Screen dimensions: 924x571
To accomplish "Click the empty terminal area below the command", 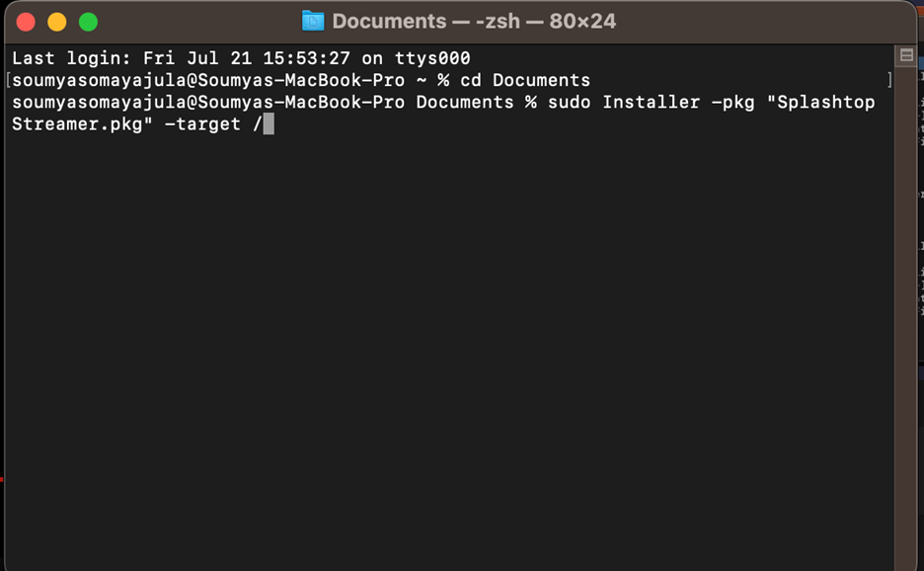I will click(x=448, y=348).
